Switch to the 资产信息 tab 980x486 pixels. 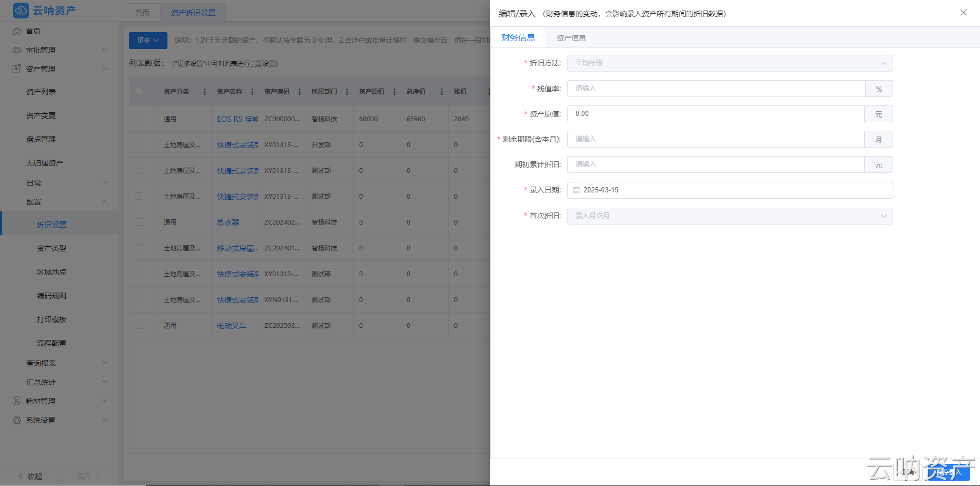(570, 37)
